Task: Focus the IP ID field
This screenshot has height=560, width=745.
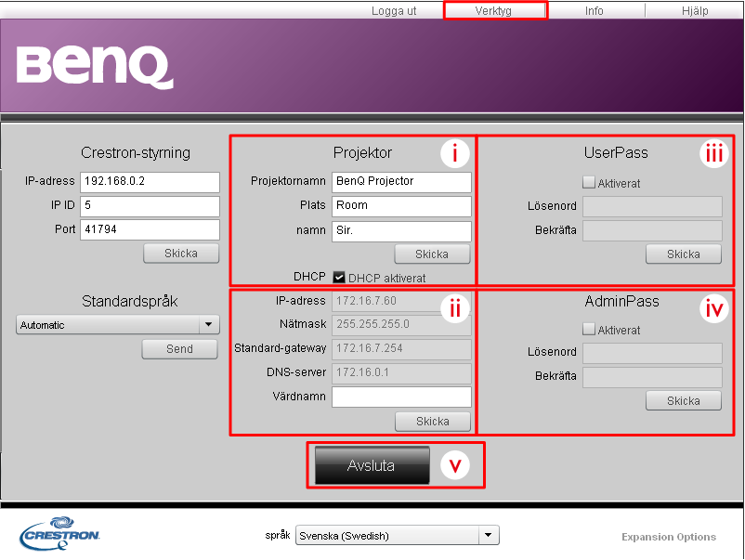Action: (x=150, y=206)
